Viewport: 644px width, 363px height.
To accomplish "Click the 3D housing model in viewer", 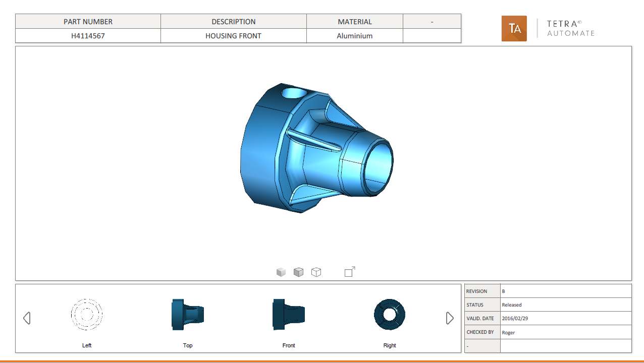I will click(x=316, y=148).
